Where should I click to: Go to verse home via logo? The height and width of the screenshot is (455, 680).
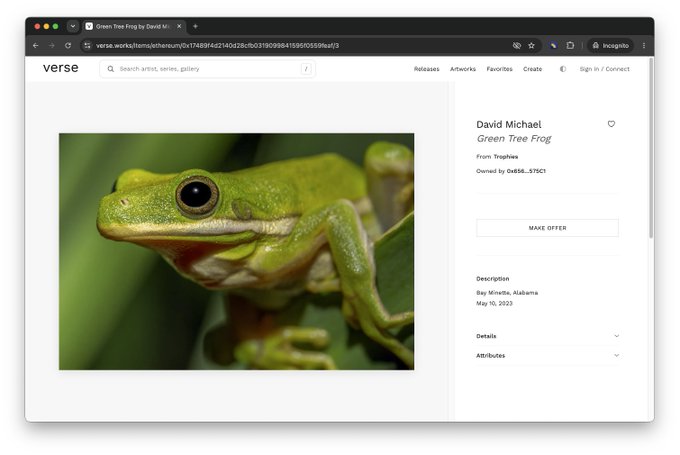(x=61, y=68)
